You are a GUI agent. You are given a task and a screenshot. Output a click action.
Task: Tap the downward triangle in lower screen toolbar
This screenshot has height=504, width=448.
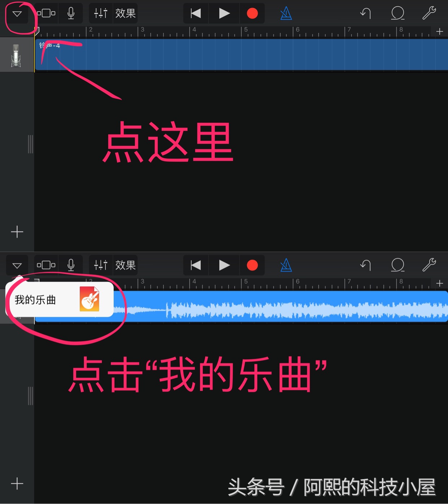pyautogui.click(x=17, y=265)
